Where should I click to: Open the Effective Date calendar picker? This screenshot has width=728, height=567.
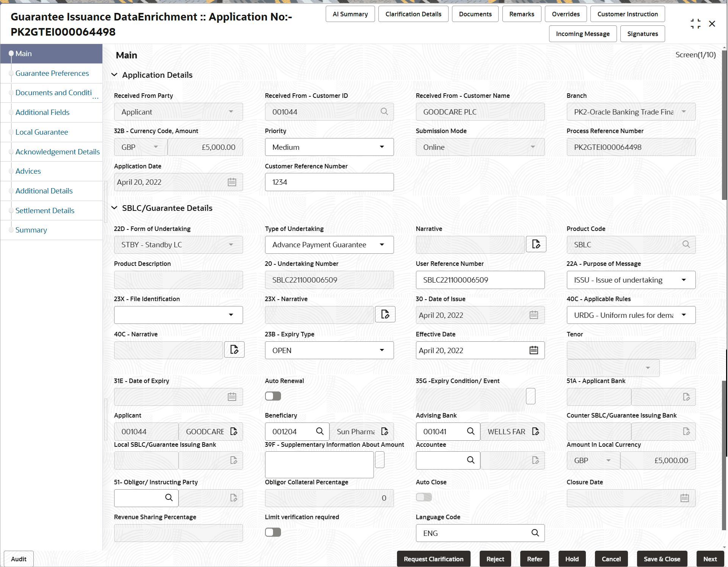(533, 350)
